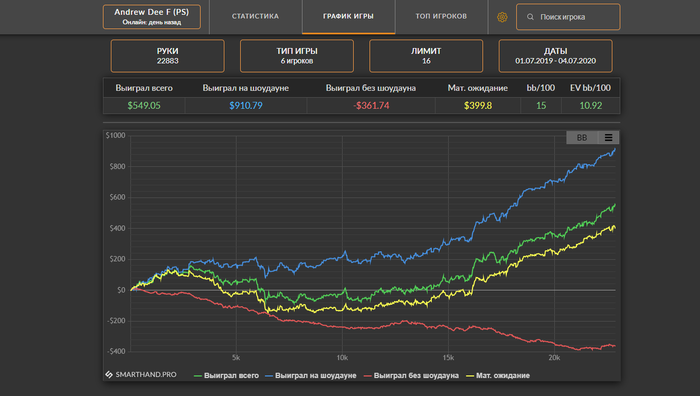Viewport: 700px width, 396px height.
Task: Click the -$361.74 non-showdown value
Action: [x=371, y=106]
